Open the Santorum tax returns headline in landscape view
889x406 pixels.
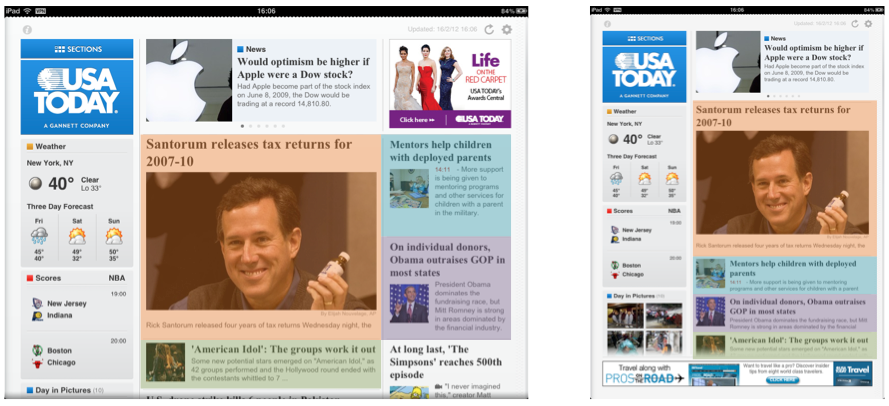249,153
